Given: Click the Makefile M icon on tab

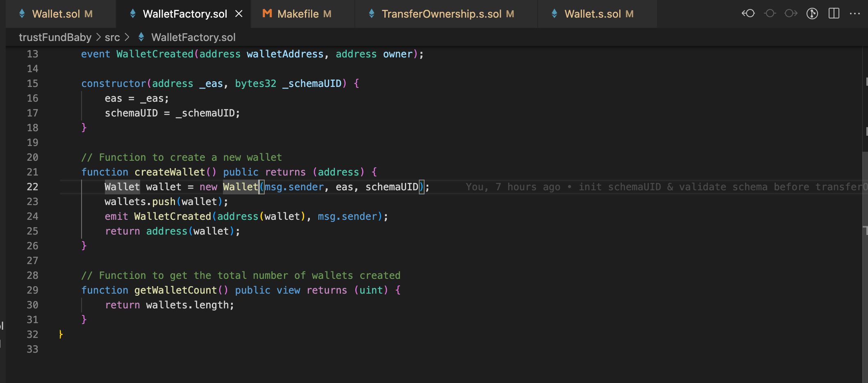Looking at the screenshot, I should click(x=267, y=14).
